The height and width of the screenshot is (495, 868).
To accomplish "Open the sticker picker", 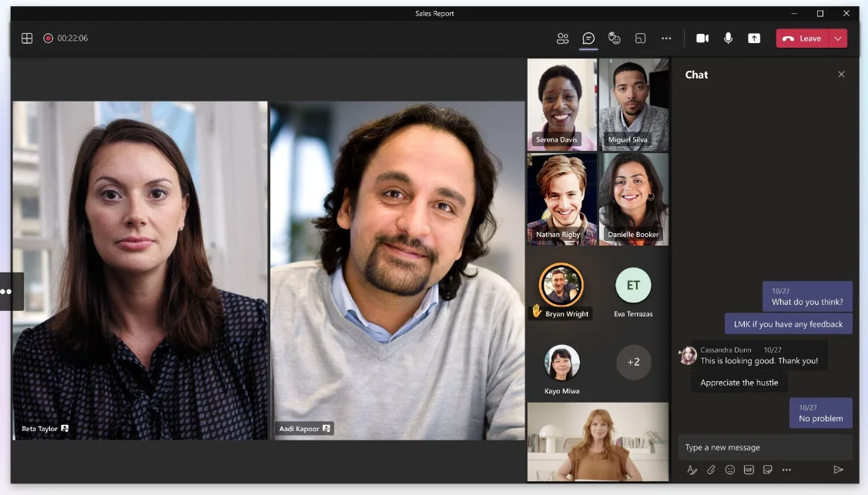I will pos(767,470).
